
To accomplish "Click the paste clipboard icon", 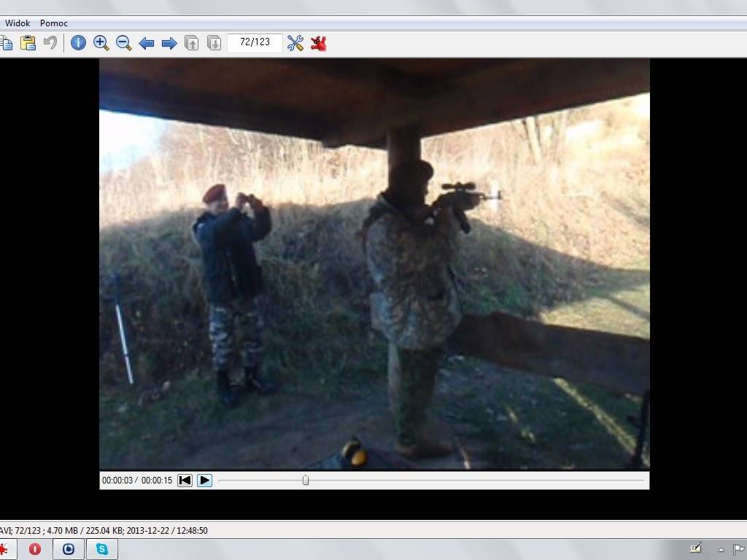I will [28, 43].
